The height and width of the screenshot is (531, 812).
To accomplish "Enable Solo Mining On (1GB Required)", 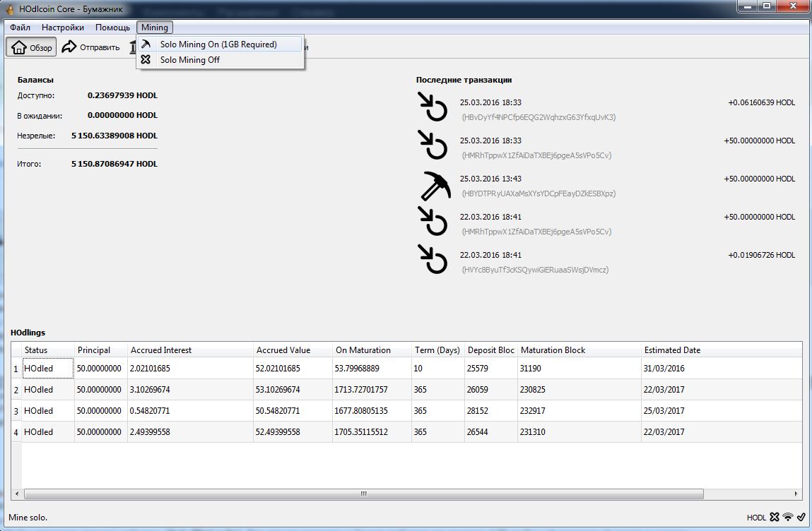I will pos(218,44).
